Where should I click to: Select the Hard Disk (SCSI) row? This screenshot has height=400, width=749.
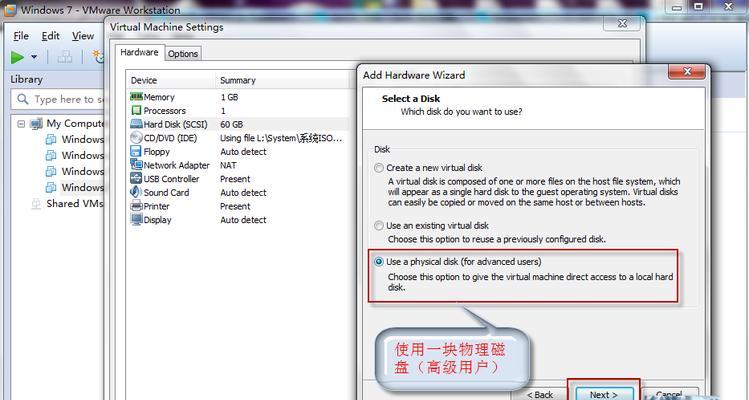point(239,124)
